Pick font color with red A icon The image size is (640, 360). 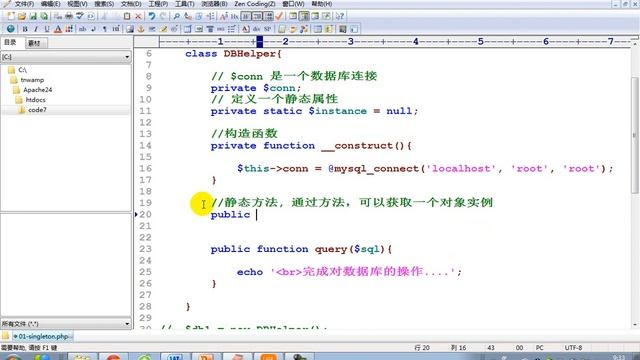[58, 29]
